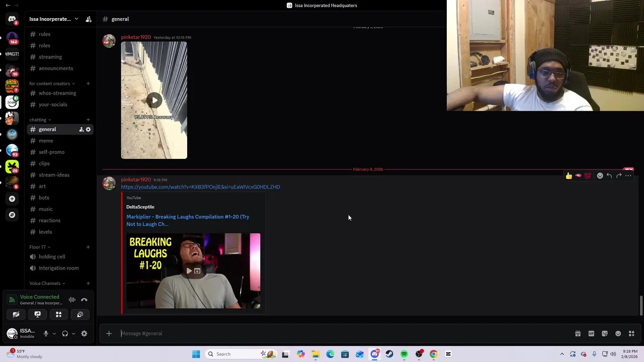
Task: Forward the message with arrow icon
Action: point(619,175)
